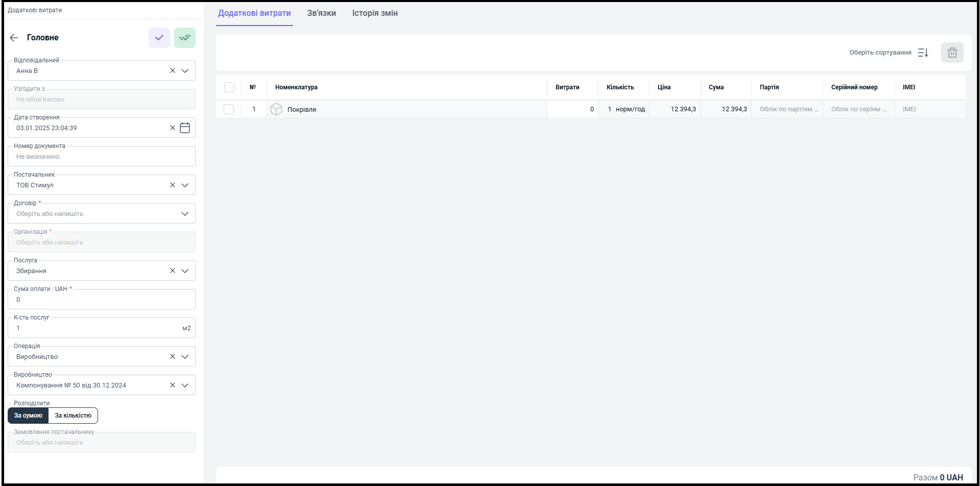980x486 pixels.
Task: Expand the Операція dropdown
Action: (185, 357)
